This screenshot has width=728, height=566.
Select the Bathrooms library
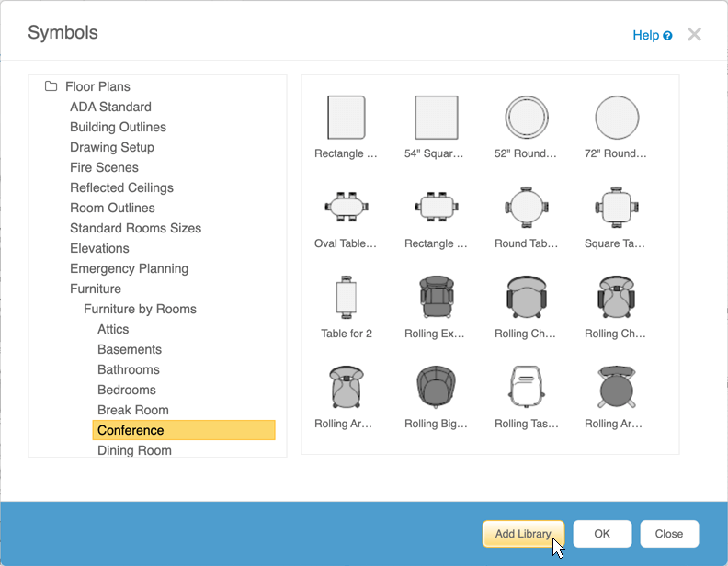128,369
